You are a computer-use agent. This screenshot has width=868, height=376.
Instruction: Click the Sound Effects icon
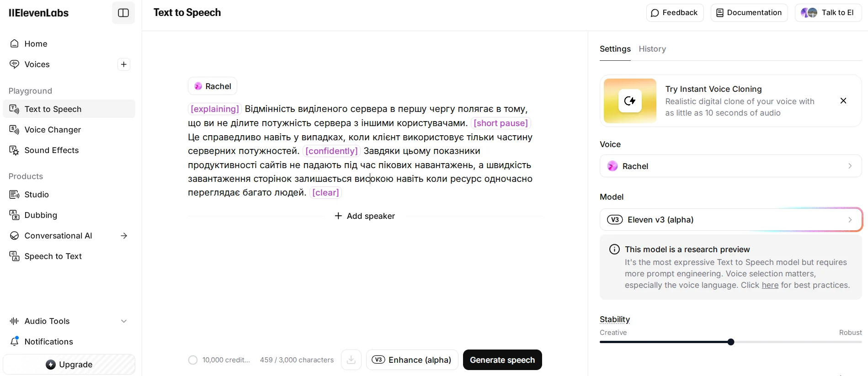[x=15, y=150]
